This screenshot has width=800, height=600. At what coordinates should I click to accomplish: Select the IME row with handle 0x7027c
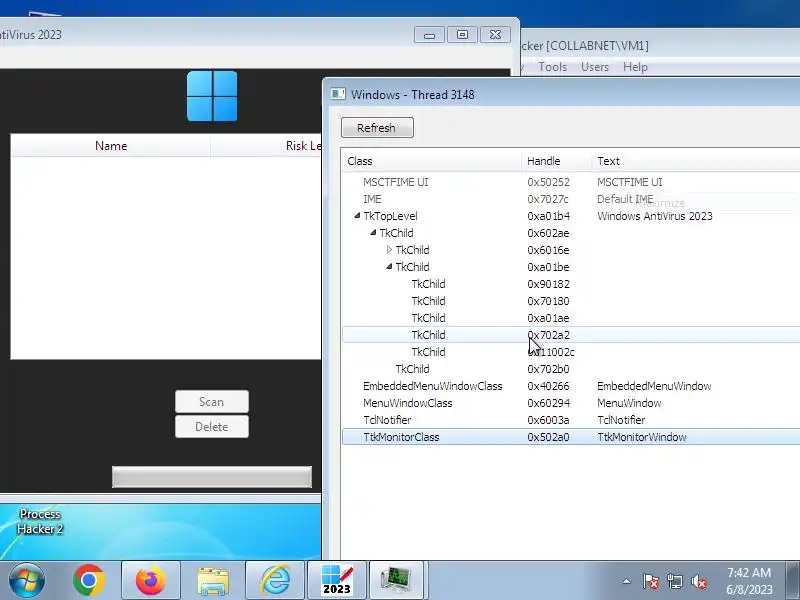(x=571, y=199)
